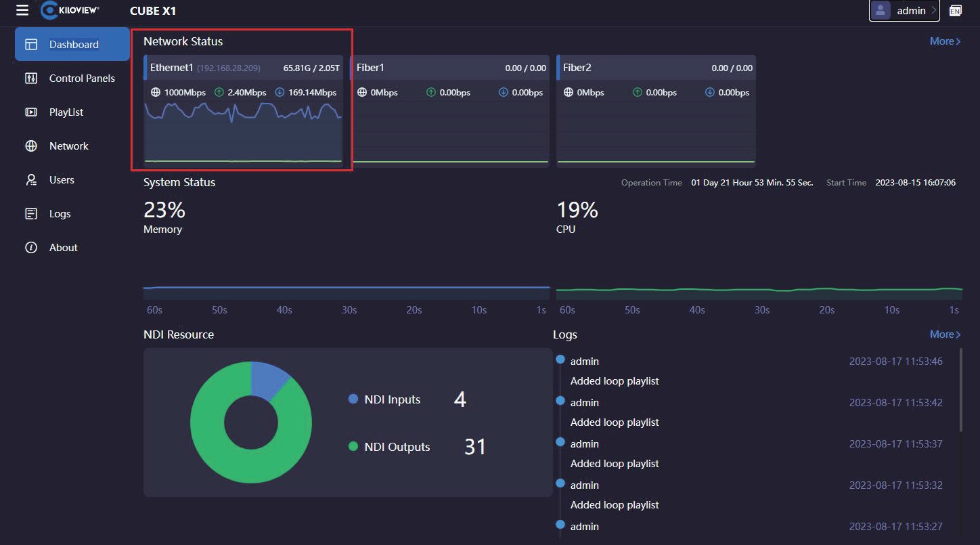Screen dimensions: 980x545
Task: Click the Start Time value 2023-08-15 16:07:06
Action: click(916, 183)
